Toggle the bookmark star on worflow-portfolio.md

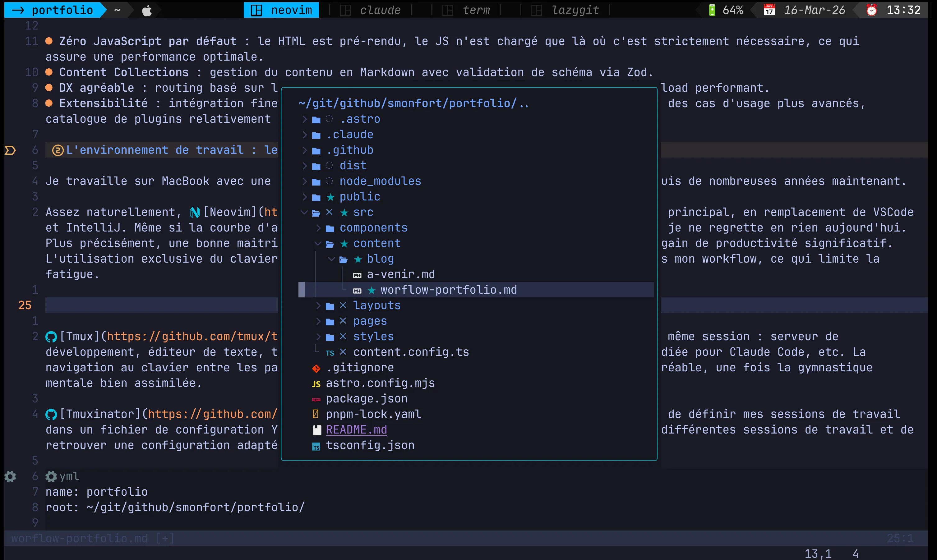click(372, 290)
